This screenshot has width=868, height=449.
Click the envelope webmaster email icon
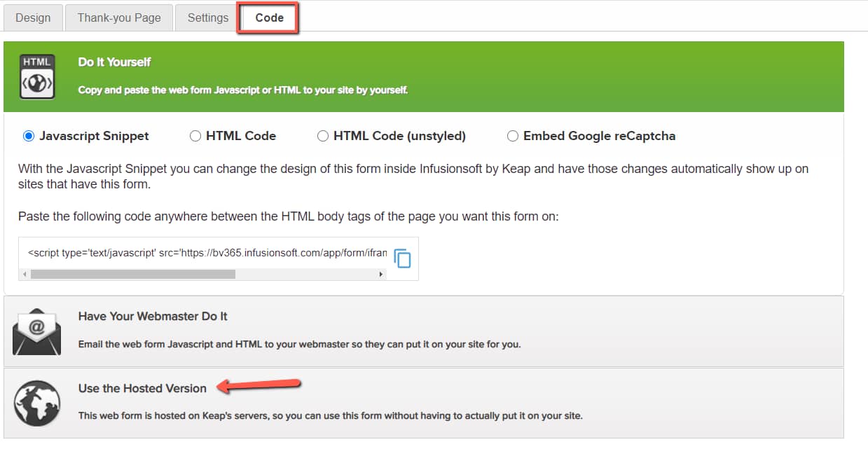[x=37, y=331]
